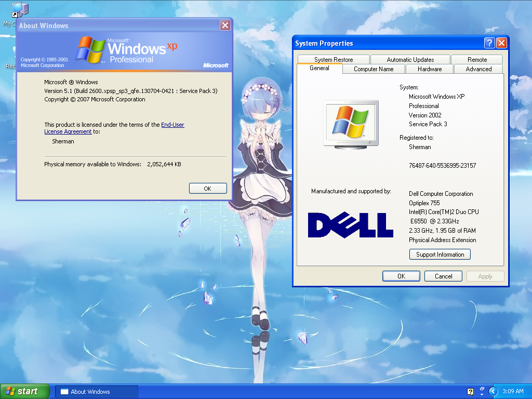
Task: Open the Advanced tab
Action: coord(478,69)
